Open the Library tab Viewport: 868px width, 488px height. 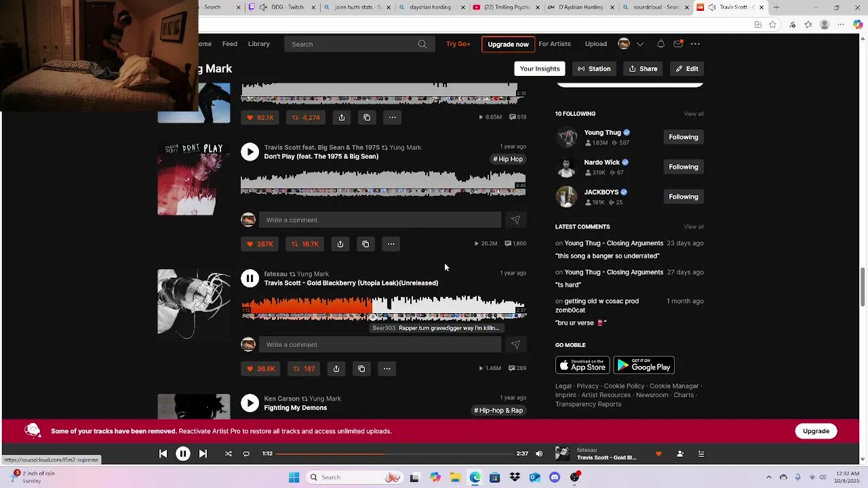pos(258,44)
